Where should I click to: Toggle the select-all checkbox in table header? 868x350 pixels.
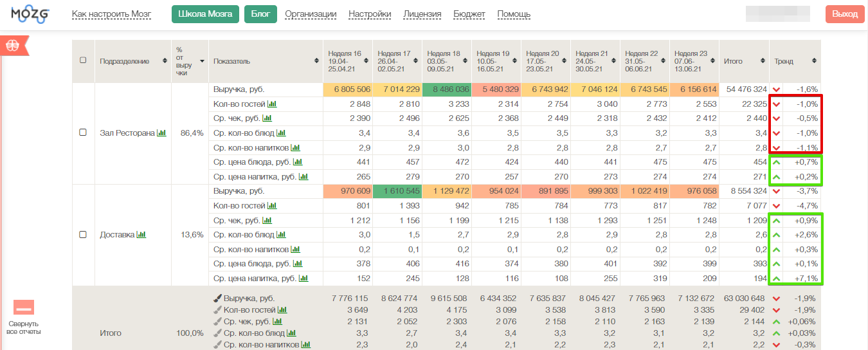(83, 60)
